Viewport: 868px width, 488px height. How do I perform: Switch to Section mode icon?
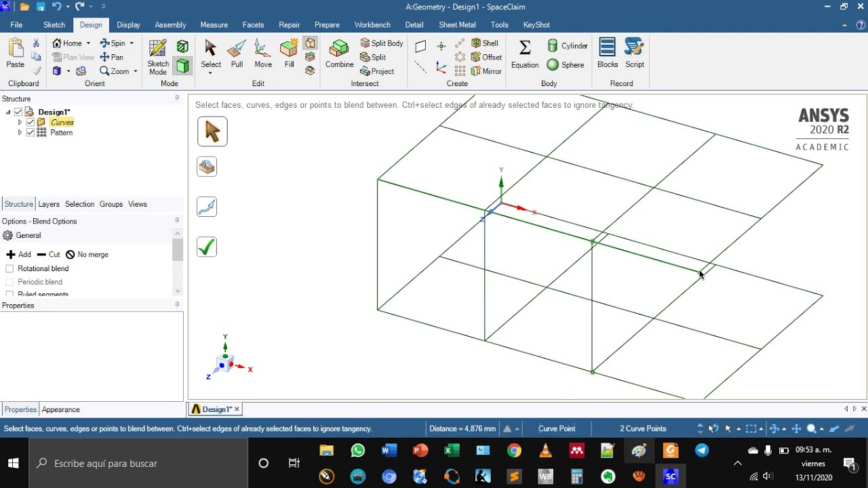click(182, 46)
